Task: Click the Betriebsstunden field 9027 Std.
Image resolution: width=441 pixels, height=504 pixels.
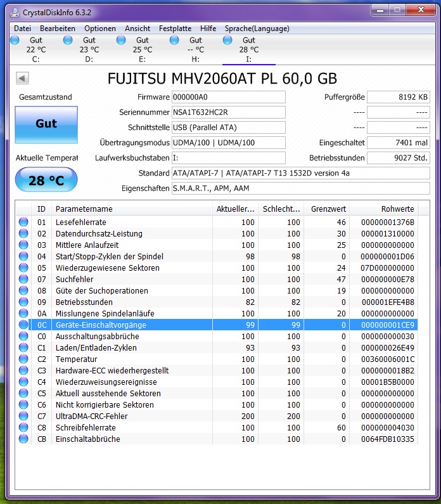Action: (x=399, y=158)
